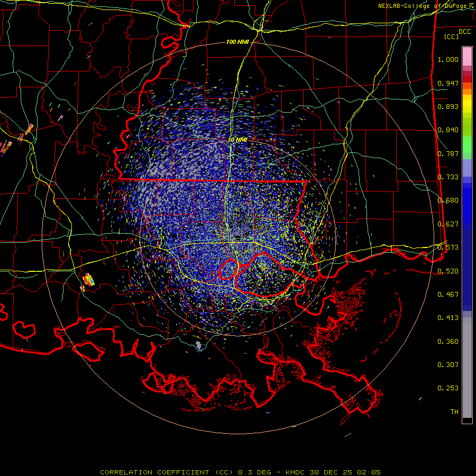Screen dimensions: 476x476
Task: Select the 0.733 scale label
Action: pyautogui.click(x=448, y=177)
